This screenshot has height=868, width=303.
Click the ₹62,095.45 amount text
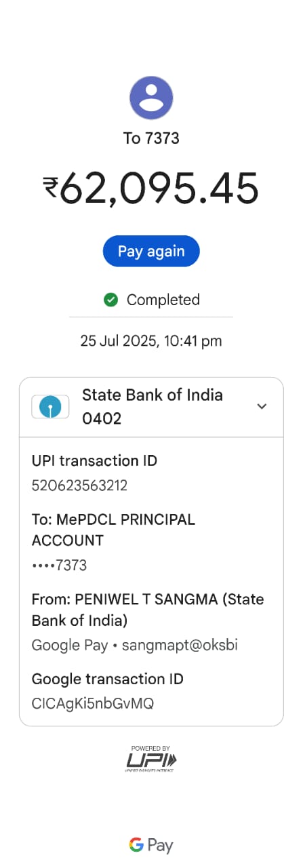click(x=151, y=188)
